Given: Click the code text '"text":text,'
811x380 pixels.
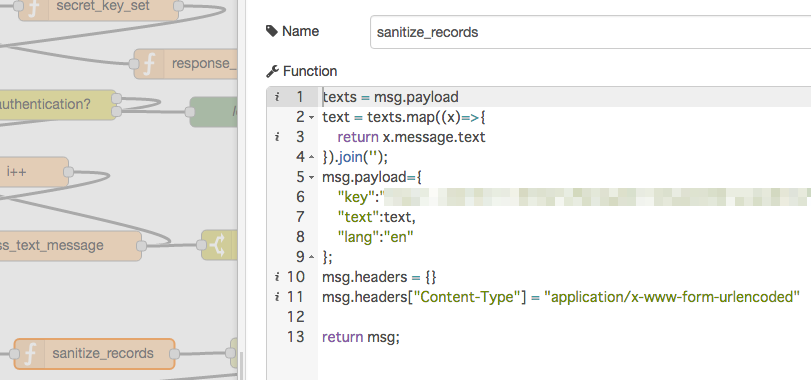Looking at the screenshot, I should (377, 217).
